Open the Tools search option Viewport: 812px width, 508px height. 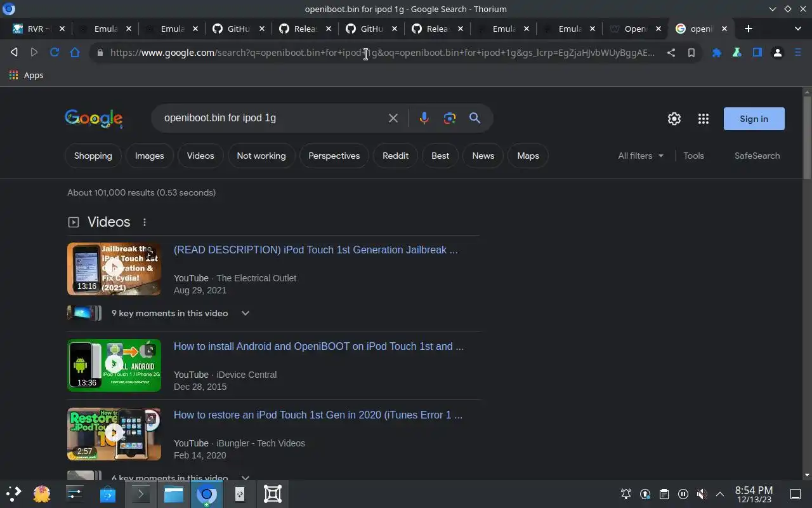[x=693, y=156]
